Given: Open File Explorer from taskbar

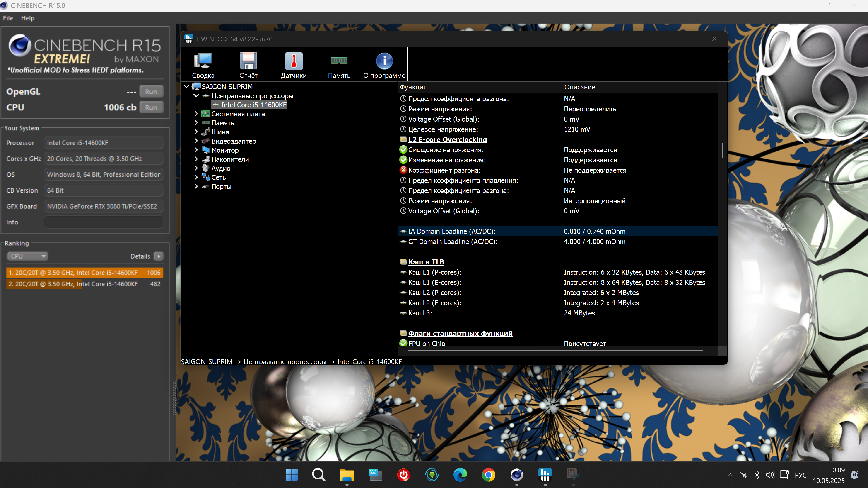Looking at the screenshot, I should tap(347, 475).
